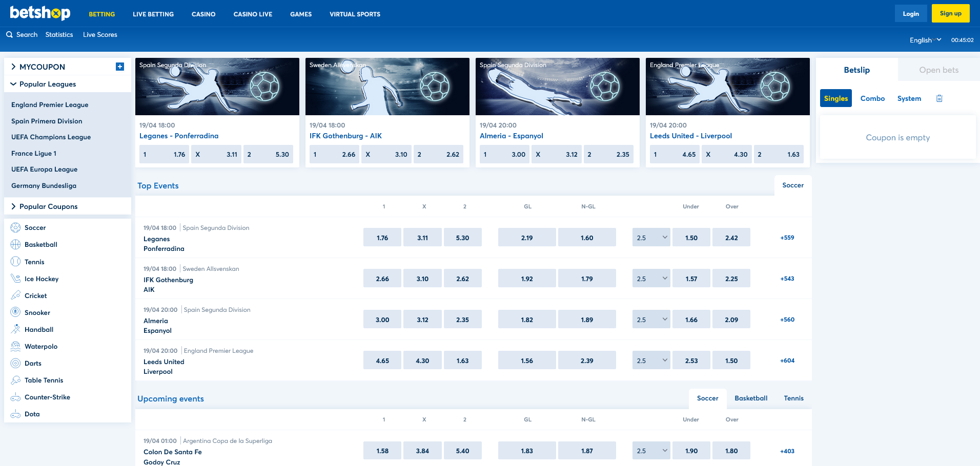Pick N-GL odds 1.89 for Almeria
980x466 pixels.
(x=587, y=320)
